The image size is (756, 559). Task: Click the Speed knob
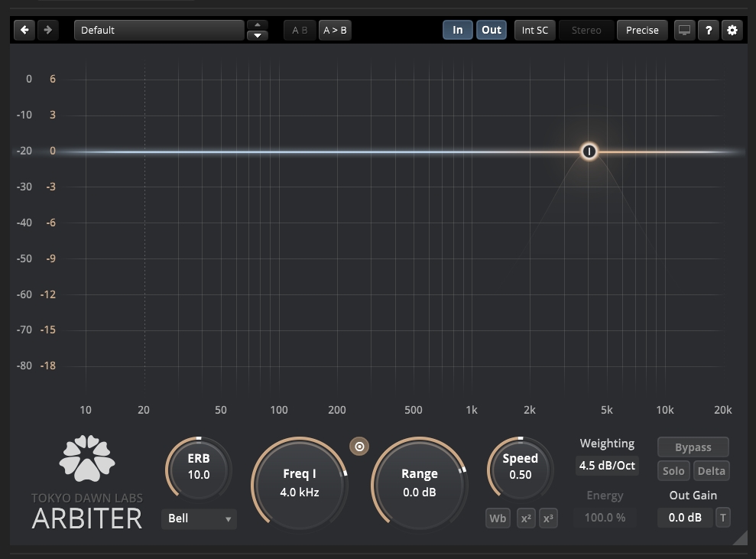[x=521, y=470]
